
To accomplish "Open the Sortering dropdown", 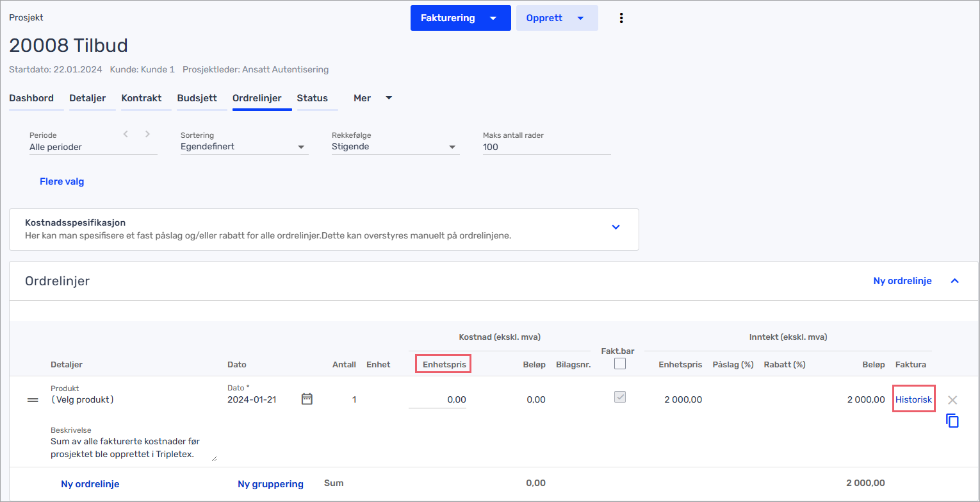I will (x=244, y=147).
